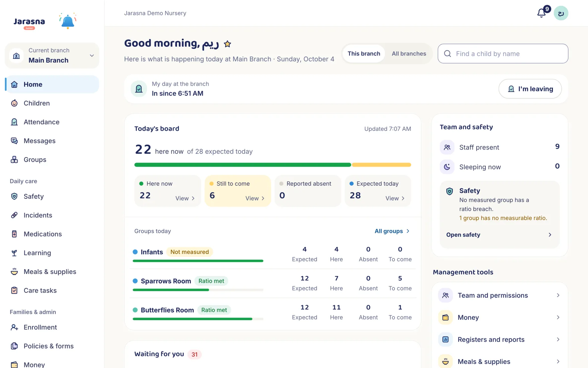The image size is (588, 368).
Task: Open Meals & supplies in the sidebar
Action: (x=52, y=272)
